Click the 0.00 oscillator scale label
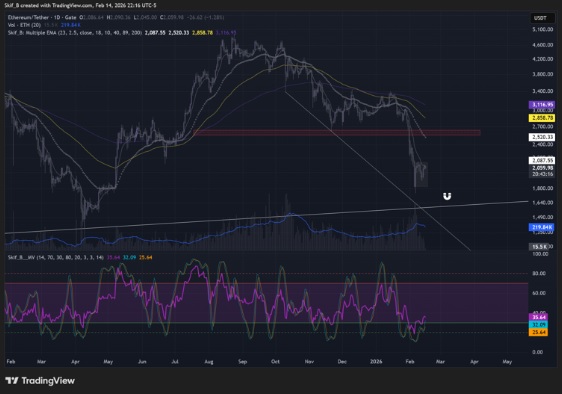 [x=538, y=352]
